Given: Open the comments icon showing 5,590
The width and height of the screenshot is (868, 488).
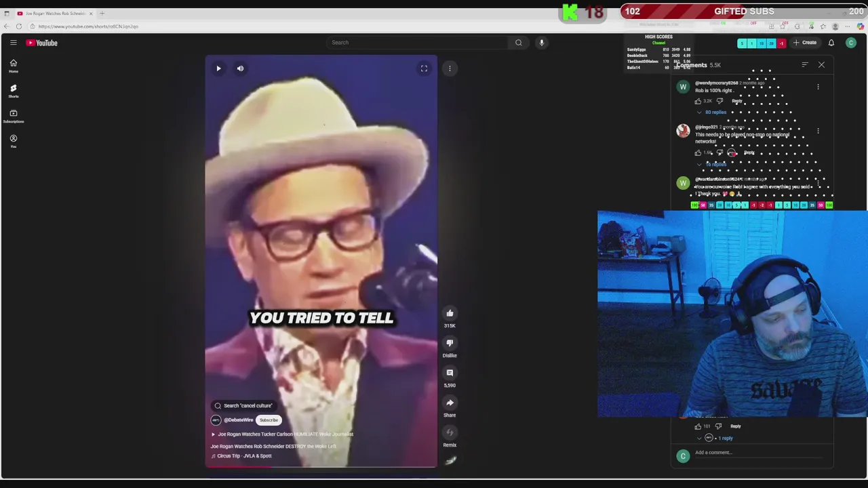Looking at the screenshot, I should [x=450, y=373].
